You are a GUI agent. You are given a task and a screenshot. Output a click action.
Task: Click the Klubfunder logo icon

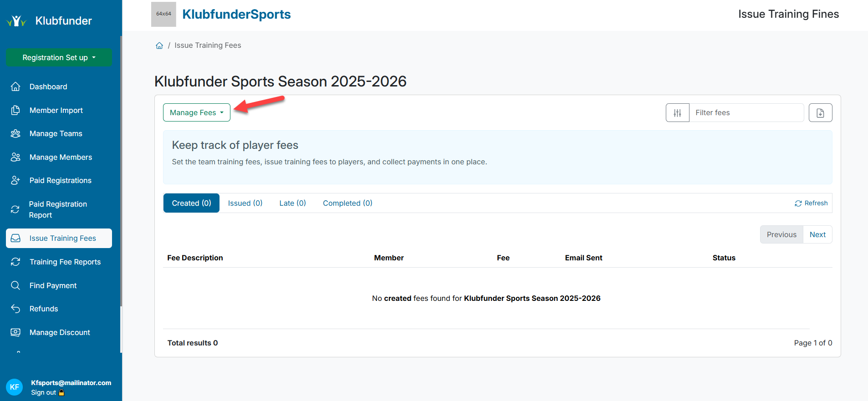pyautogui.click(x=16, y=21)
